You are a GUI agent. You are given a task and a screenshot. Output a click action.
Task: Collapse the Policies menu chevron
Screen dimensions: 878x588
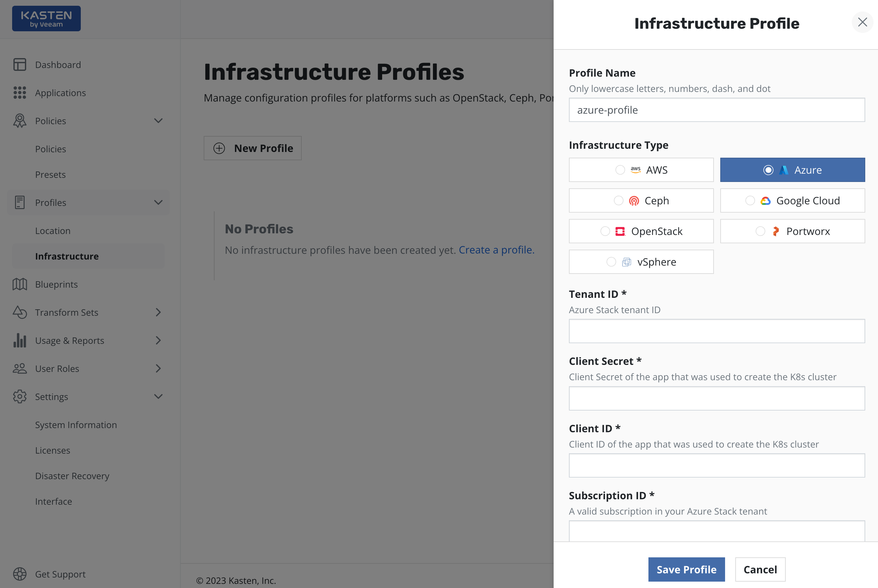pos(158,121)
